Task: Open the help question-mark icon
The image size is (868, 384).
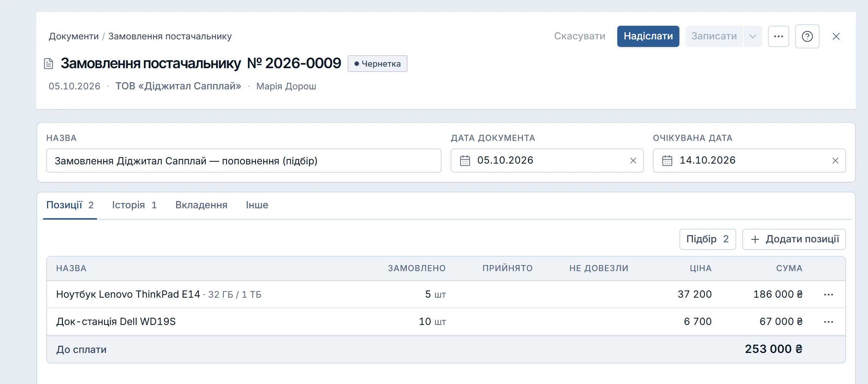Action: pos(807,36)
